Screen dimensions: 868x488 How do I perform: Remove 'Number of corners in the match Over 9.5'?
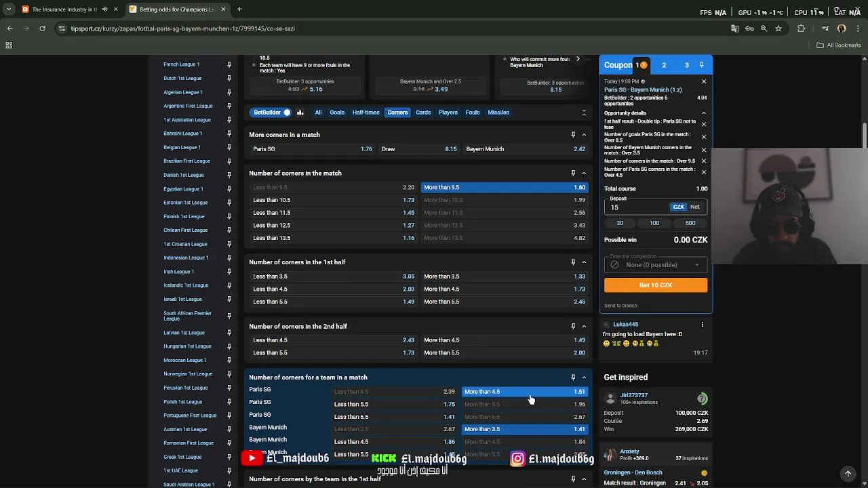[x=703, y=161]
